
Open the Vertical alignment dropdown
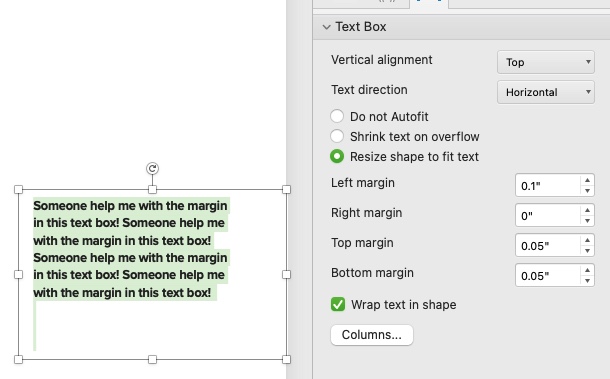coord(545,62)
